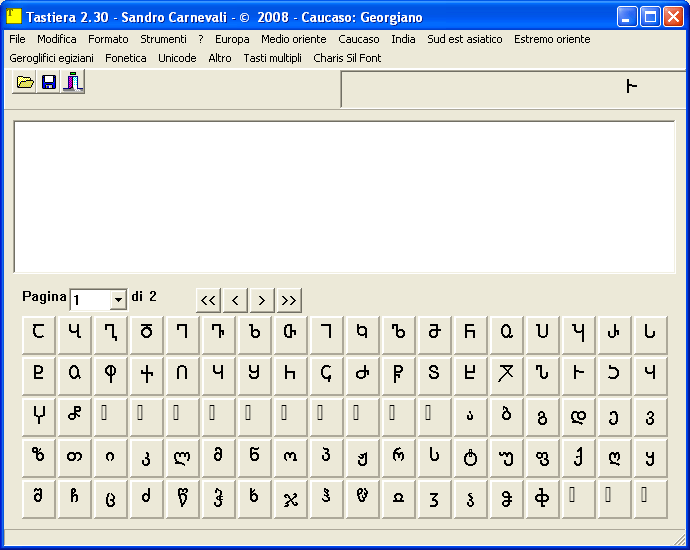The width and height of the screenshot is (690, 550).
Task: Insert Asomtavruli letter Ⴡ key
Action: 580,376
